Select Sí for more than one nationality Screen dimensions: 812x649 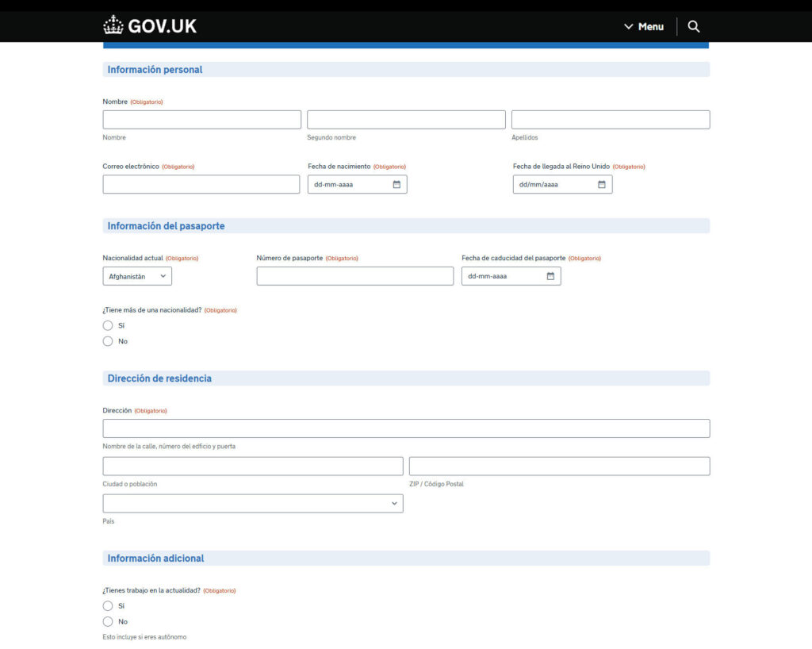(108, 325)
